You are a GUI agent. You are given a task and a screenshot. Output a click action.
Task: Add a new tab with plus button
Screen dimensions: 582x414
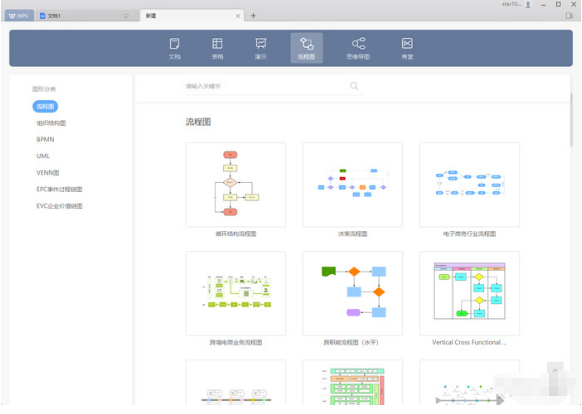click(x=253, y=16)
